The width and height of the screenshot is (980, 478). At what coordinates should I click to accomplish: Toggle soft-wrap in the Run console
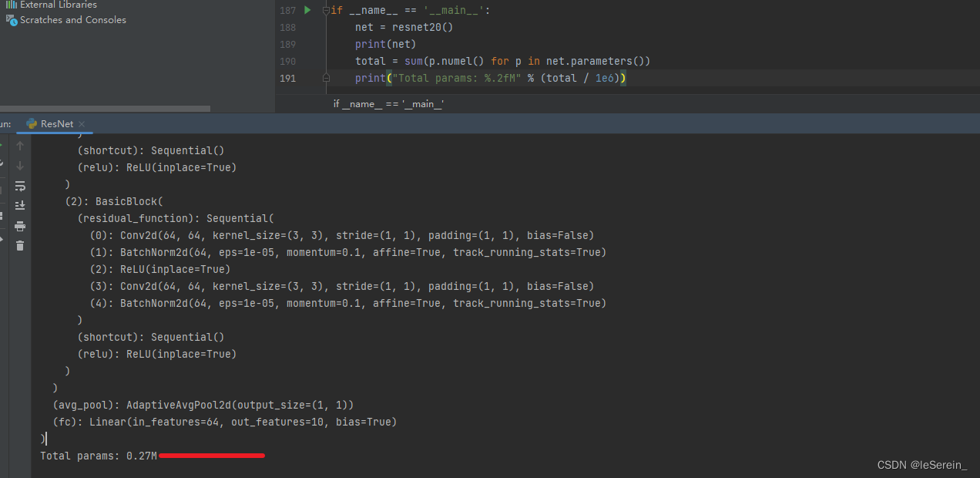(x=20, y=186)
